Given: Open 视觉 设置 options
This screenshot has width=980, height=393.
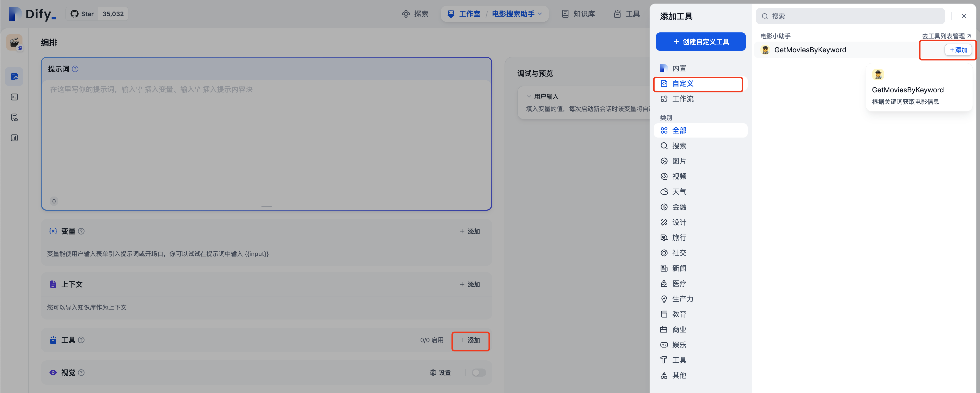Looking at the screenshot, I should coord(440,373).
